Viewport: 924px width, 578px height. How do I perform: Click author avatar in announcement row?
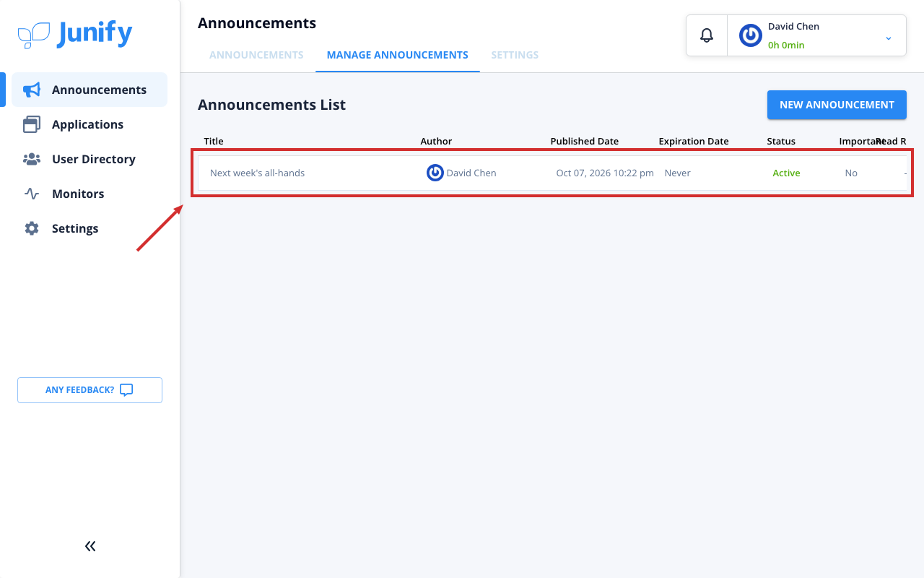(x=435, y=173)
